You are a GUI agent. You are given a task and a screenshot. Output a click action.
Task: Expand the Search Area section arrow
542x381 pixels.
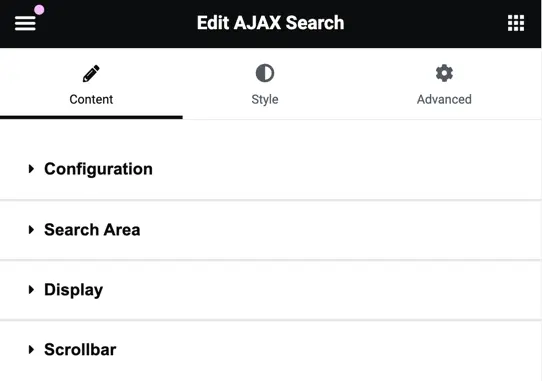point(31,230)
